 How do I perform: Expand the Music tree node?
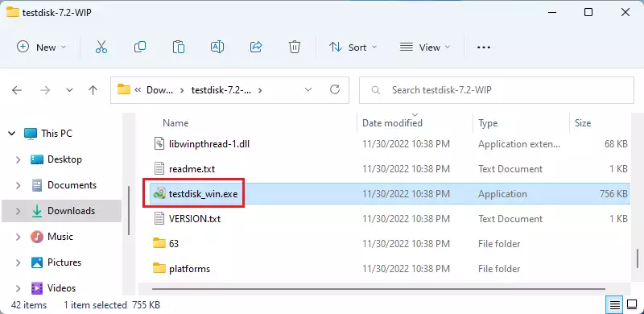click(x=18, y=237)
